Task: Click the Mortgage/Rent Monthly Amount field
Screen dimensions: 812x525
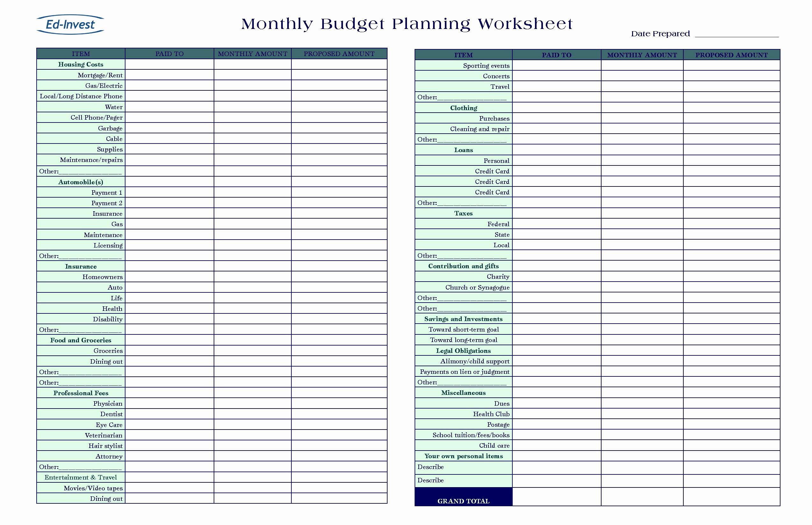Action: [x=254, y=76]
